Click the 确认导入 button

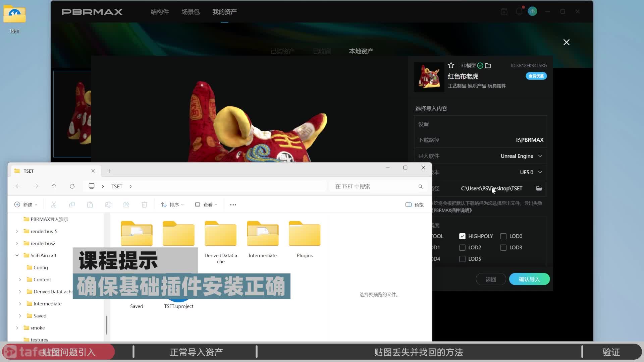click(x=529, y=279)
